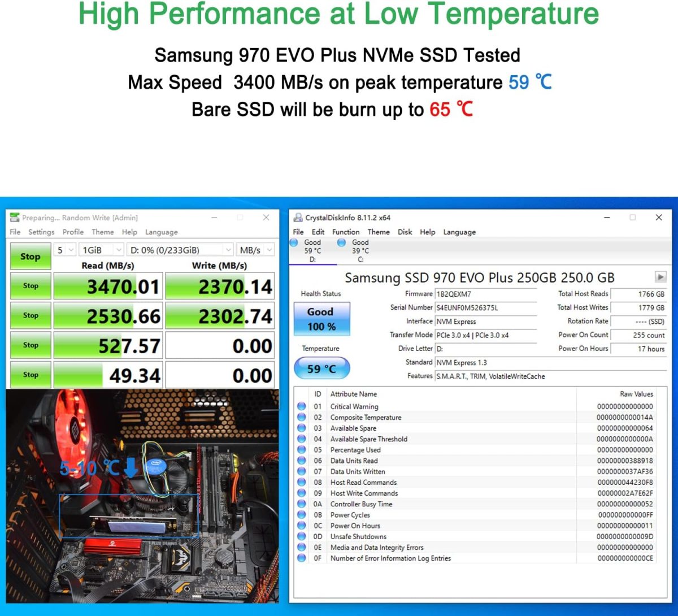Open the Language menu in CrystalDiskInfo
Viewport: 678px width, 616px height.
[459, 232]
